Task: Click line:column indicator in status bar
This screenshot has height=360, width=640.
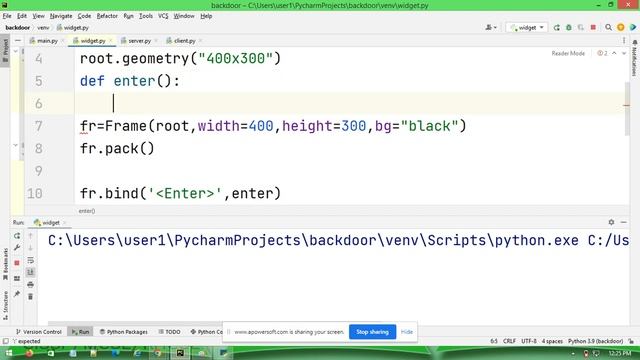Action: [x=494, y=341]
